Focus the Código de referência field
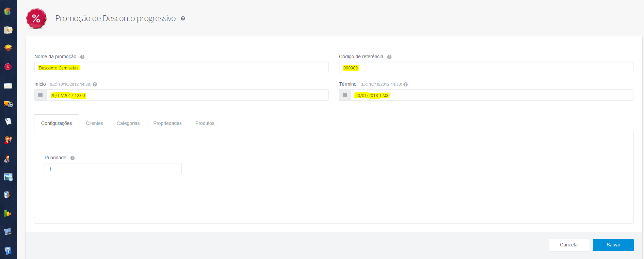This screenshot has width=644, height=259. click(x=486, y=67)
